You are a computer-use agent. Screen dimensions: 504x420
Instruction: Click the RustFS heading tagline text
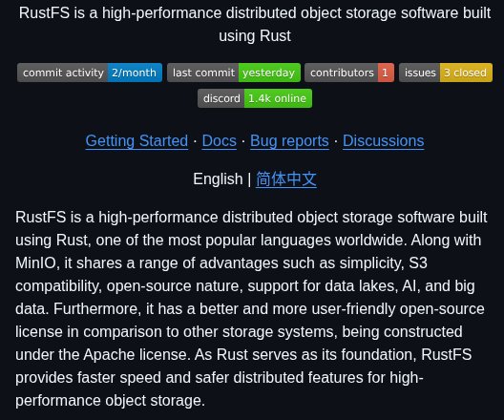(x=255, y=25)
